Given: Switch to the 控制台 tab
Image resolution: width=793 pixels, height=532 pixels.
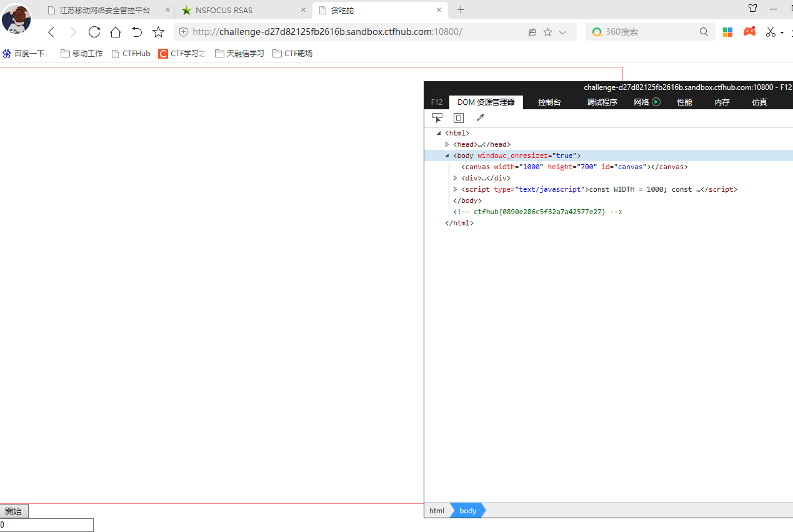Looking at the screenshot, I should 549,102.
